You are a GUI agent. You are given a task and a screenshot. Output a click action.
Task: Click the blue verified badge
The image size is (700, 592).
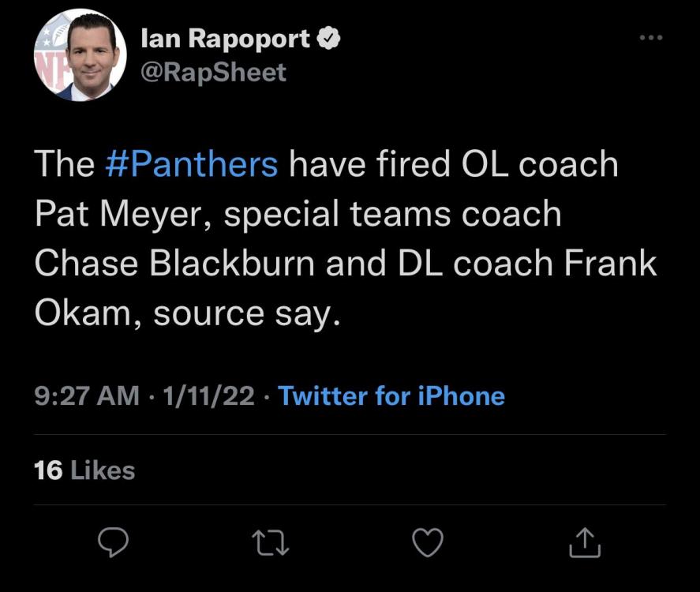click(x=329, y=39)
